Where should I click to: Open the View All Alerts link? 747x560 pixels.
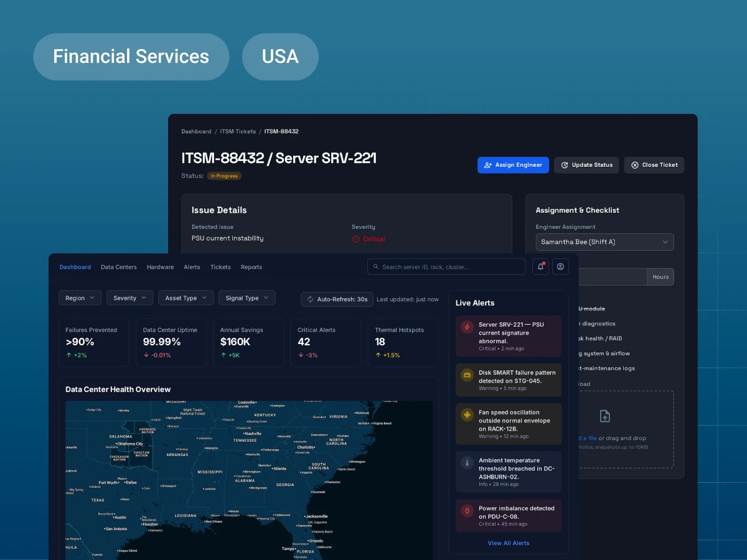point(509,543)
